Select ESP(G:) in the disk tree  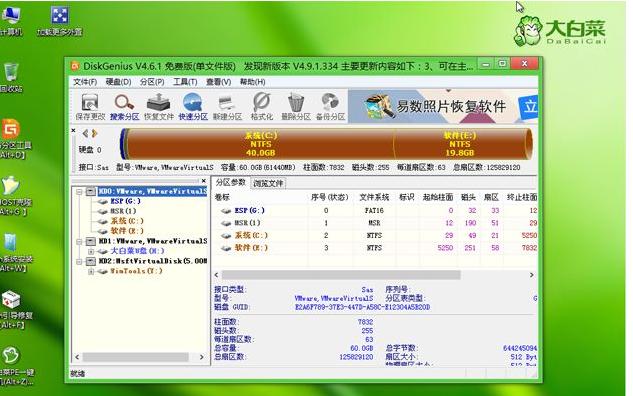(x=126, y=201)
